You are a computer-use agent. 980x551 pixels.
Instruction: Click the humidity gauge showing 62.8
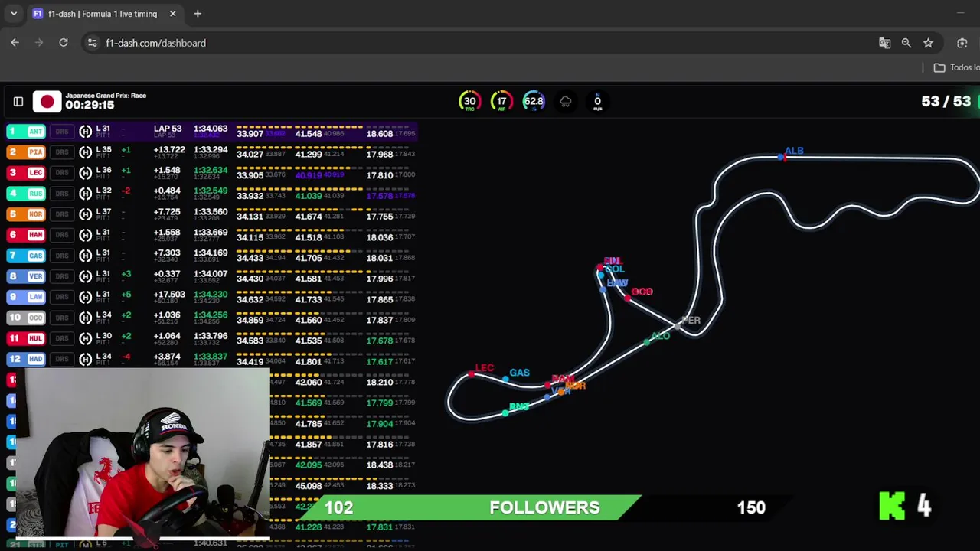[534, 101]
